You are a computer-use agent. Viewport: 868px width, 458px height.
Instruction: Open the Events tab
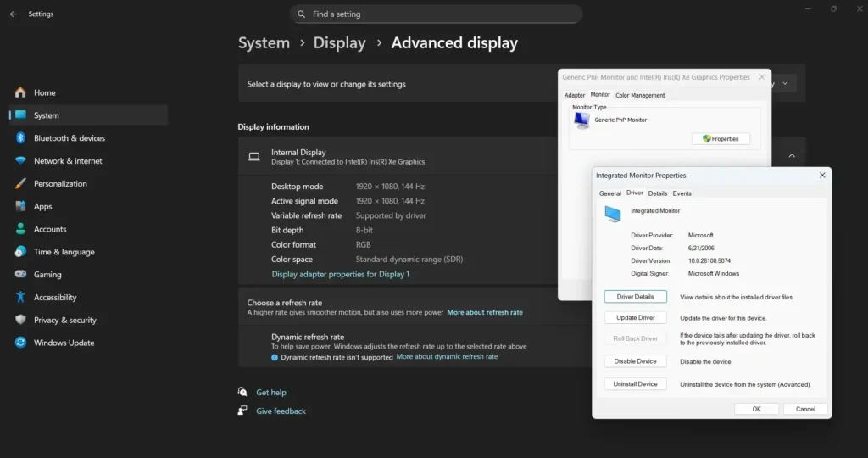[x=682, y=193]
